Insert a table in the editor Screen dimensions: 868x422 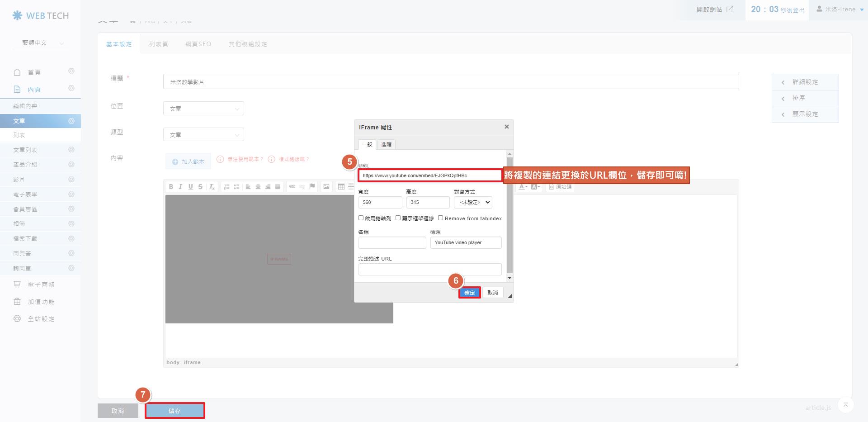[341, 187]
